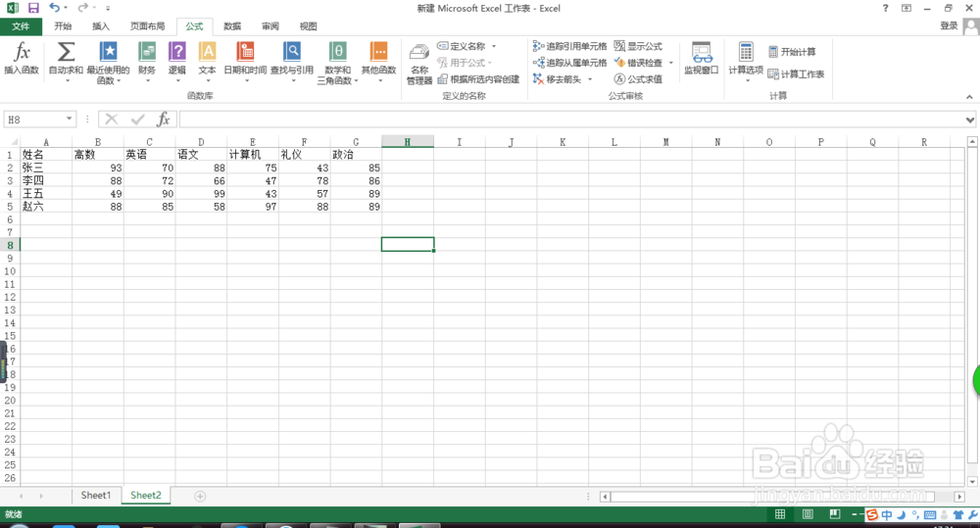
Task: Click the vertical scrollbar down arrow
Action: [972, 482]
